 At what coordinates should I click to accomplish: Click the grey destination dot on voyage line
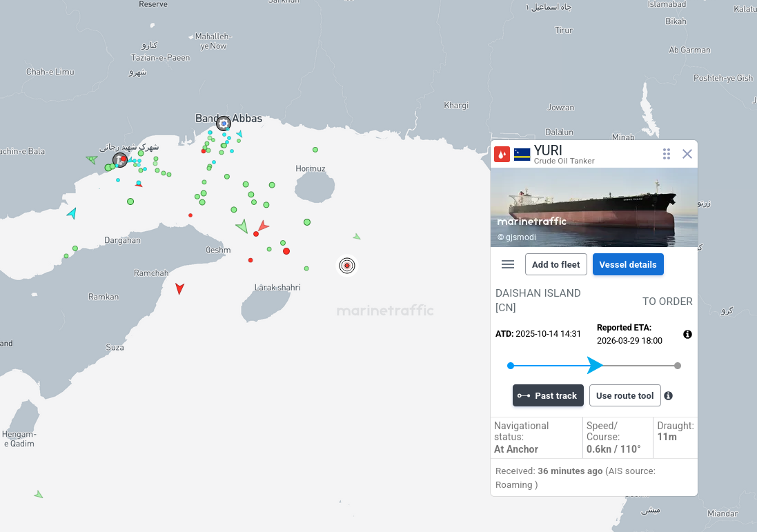678,366
